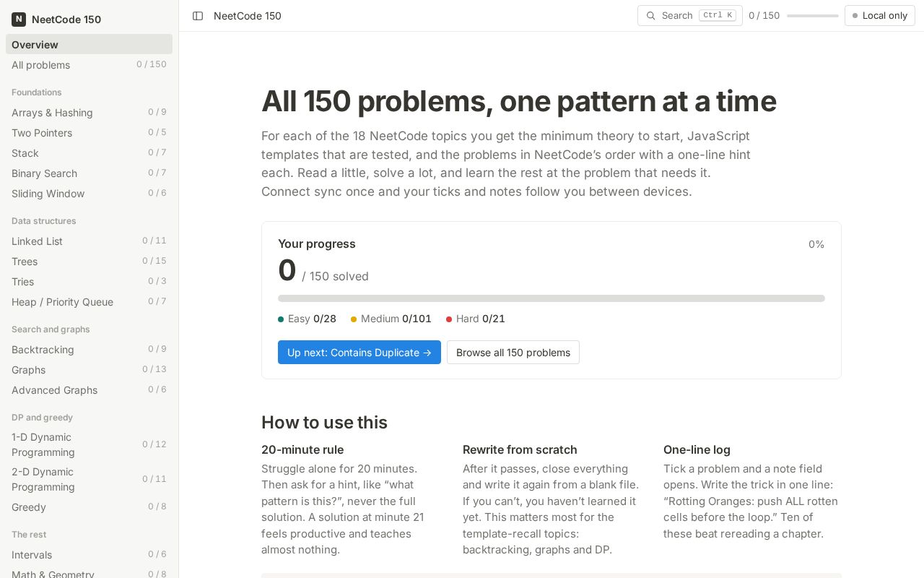This screenshot has height=578, width=924.
Task: Navigate to the Tries topic
Action: point(89,282)
